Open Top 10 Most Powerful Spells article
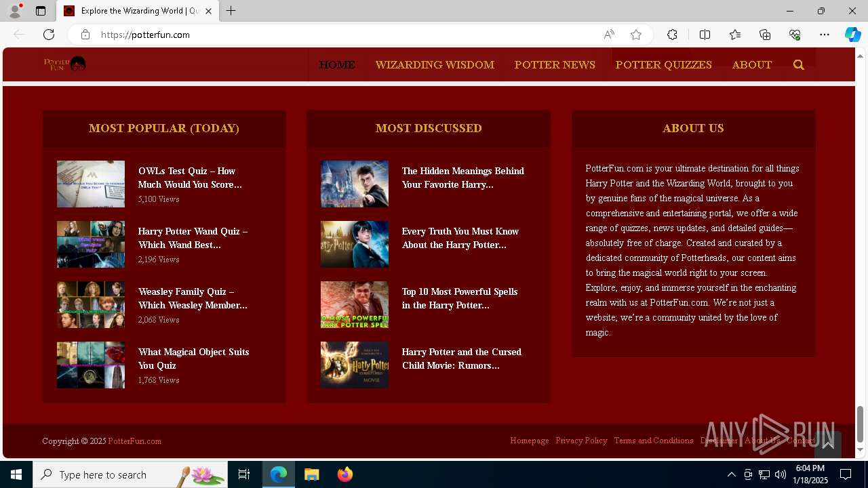 click(x=459, y=298)
